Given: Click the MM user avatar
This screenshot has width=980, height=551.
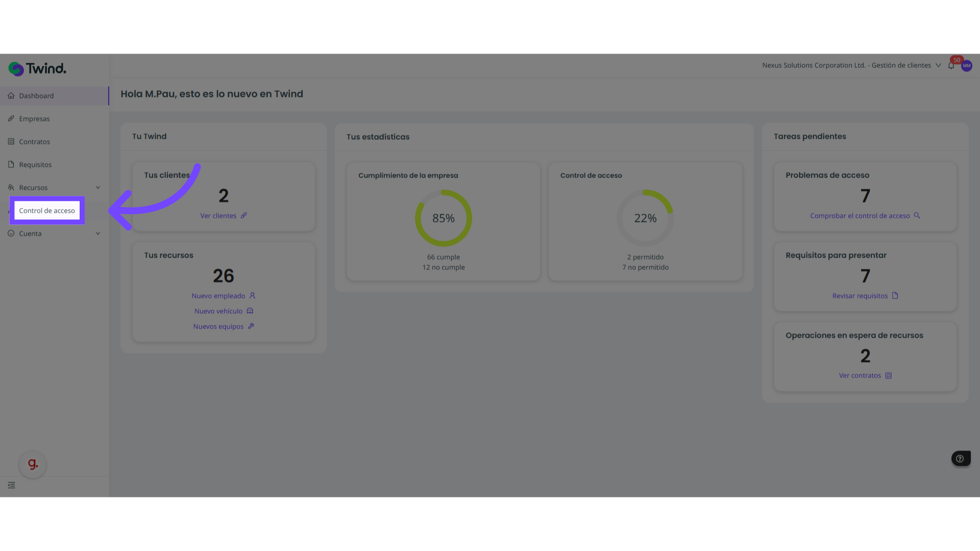Looking at the screenshot, I should [x=966, y=66].
